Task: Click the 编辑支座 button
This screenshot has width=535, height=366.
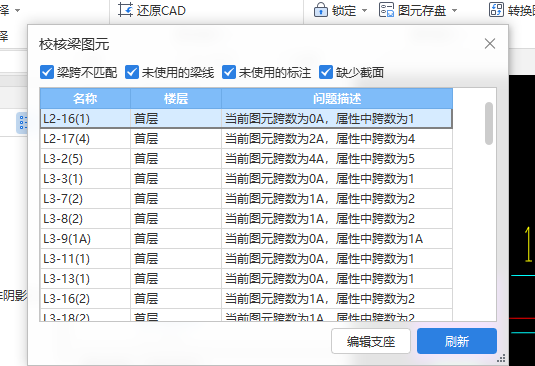Action: (371, 341)
